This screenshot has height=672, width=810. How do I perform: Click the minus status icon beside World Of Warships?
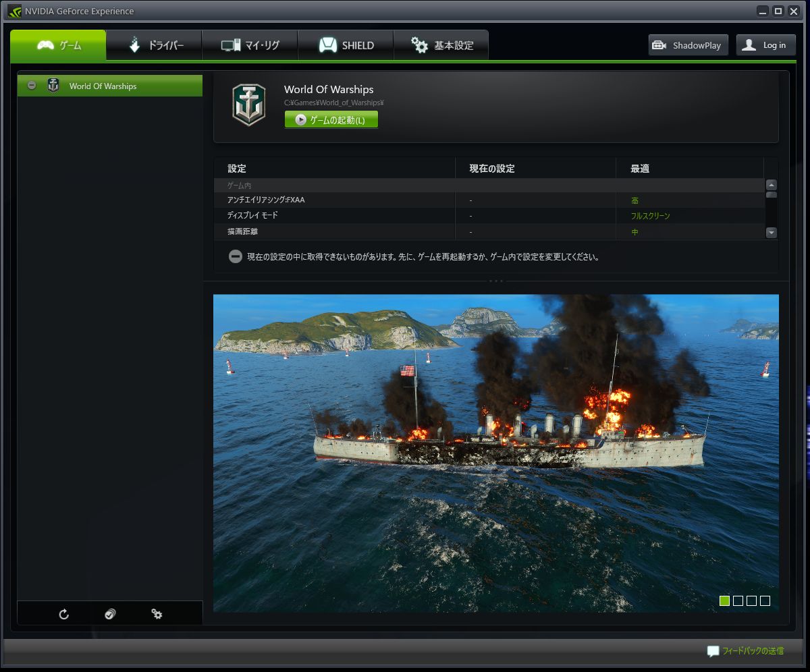(x=32, y=86)
